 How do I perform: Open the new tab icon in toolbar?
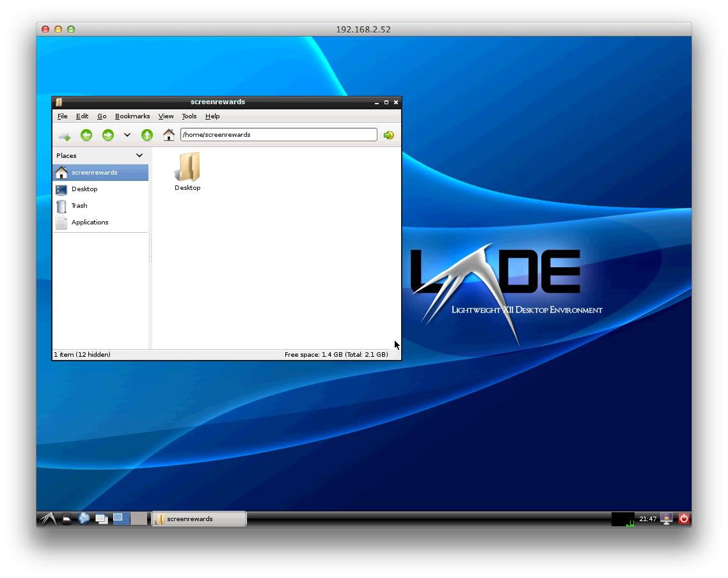[63, 135]
